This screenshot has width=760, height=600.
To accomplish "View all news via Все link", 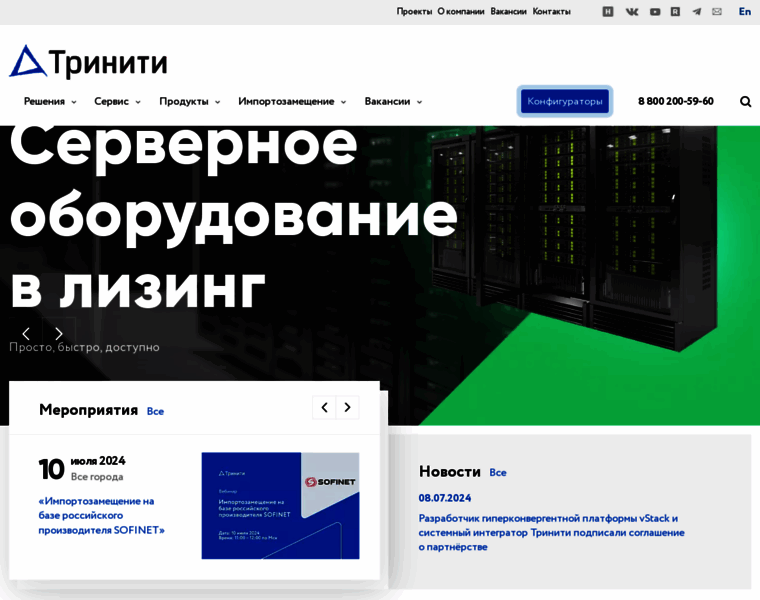I will click(498, 473).
